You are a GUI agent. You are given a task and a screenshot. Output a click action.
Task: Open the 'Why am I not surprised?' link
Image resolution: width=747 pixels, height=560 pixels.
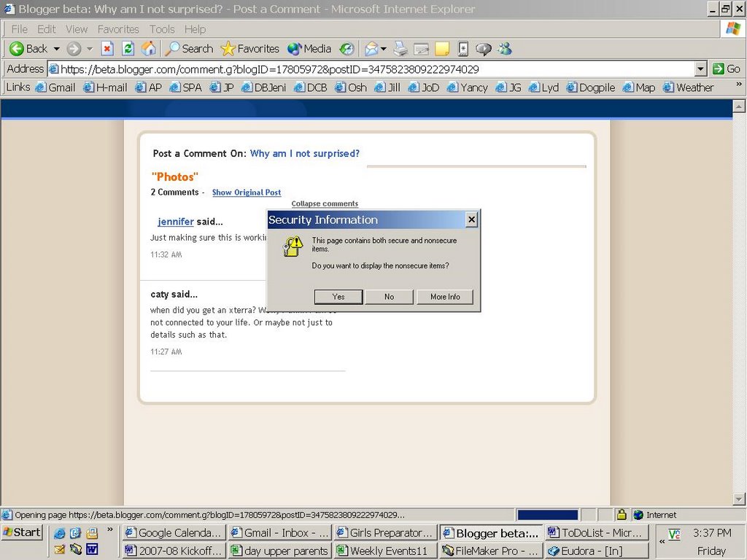pyautogui.click(x=305, y=153)
